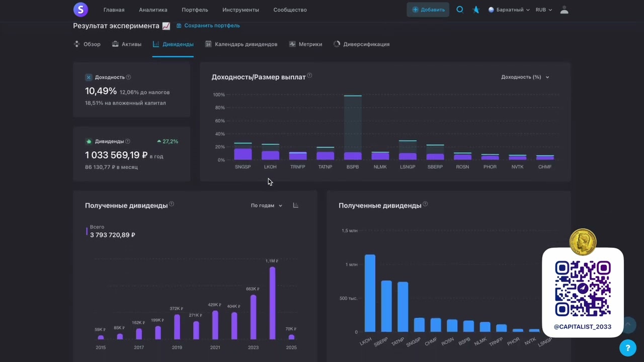Click the 372K ₽ bar for 2019
This screenshot has height=362, width=644.
177,327
